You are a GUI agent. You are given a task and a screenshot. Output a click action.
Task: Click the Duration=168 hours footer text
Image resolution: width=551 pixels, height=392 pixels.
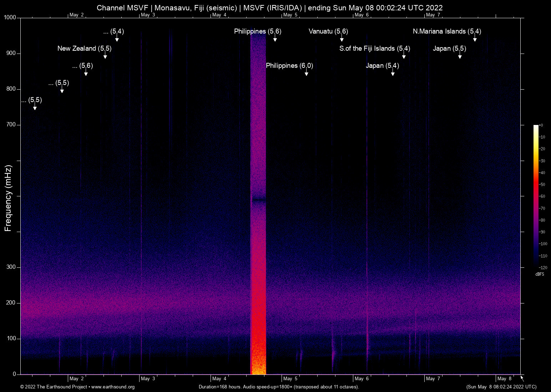pyautogui.click(x=278, y=387)
